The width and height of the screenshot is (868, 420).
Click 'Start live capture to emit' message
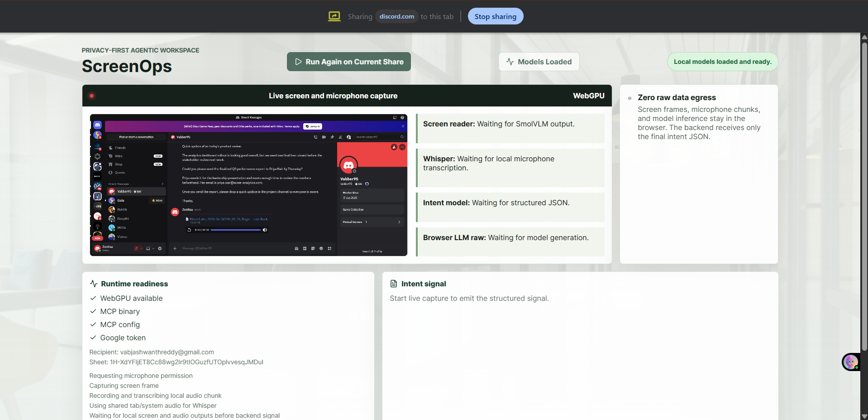(x=469, y=298)
